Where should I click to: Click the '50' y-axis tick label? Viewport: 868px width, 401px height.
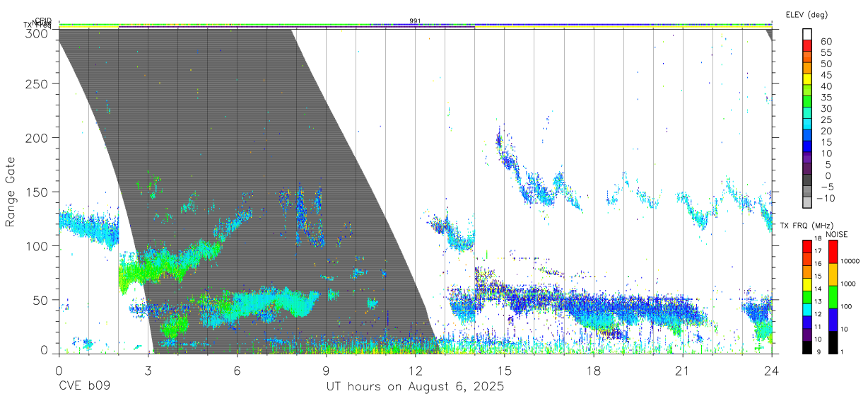point(42,299)
